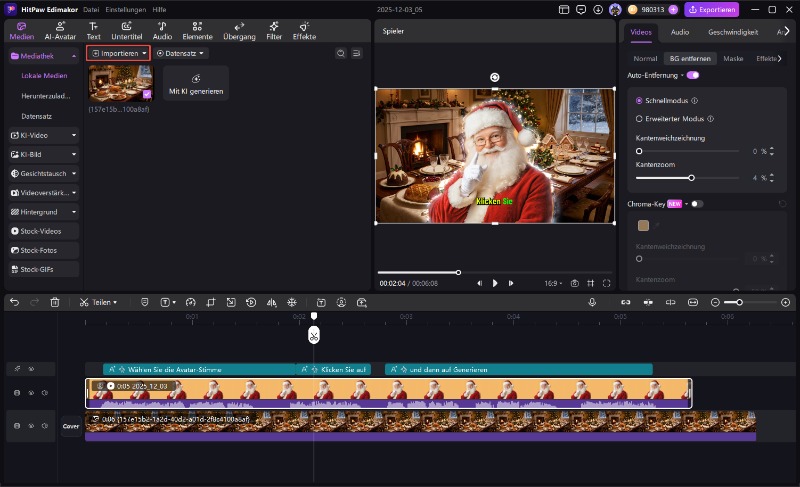The image size is (800, 487).
Task: Select the 'und dann auf Generieren' subtitle clip
Action: 519,369
